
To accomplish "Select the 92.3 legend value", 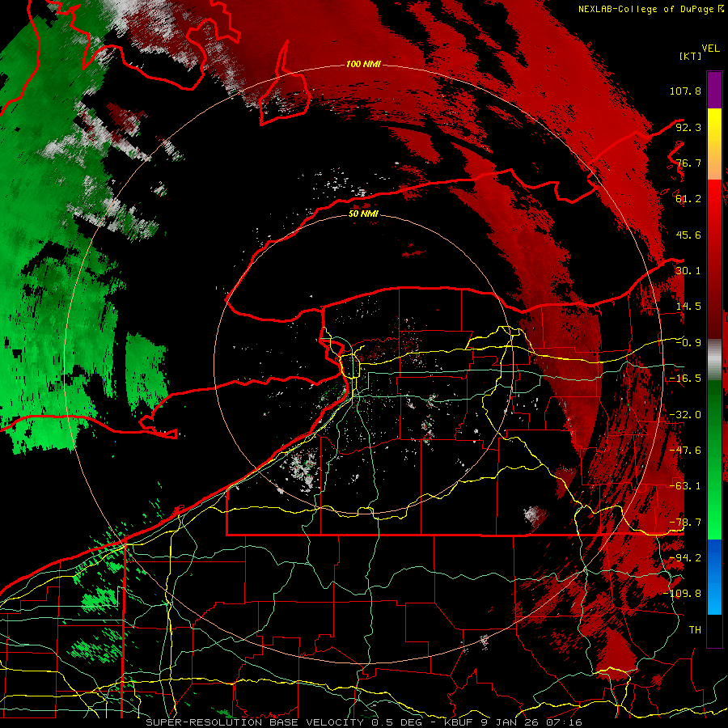I will (688, 127).
